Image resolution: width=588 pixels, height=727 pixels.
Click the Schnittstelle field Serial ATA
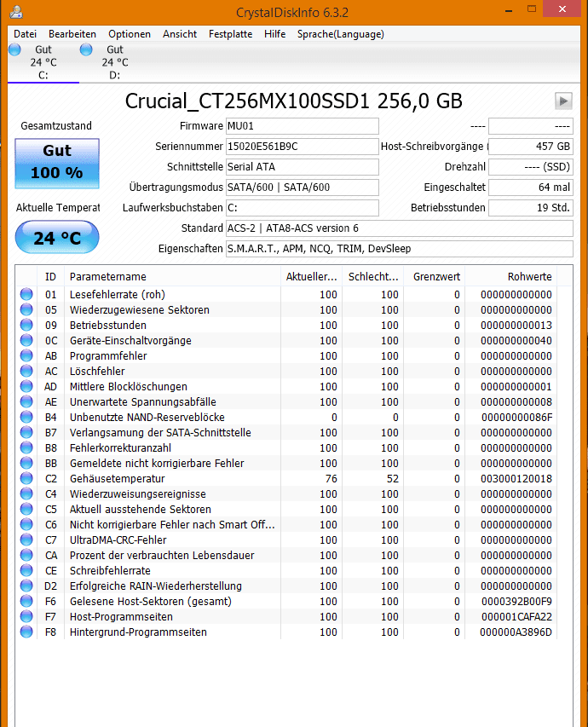tap(302, 167)
